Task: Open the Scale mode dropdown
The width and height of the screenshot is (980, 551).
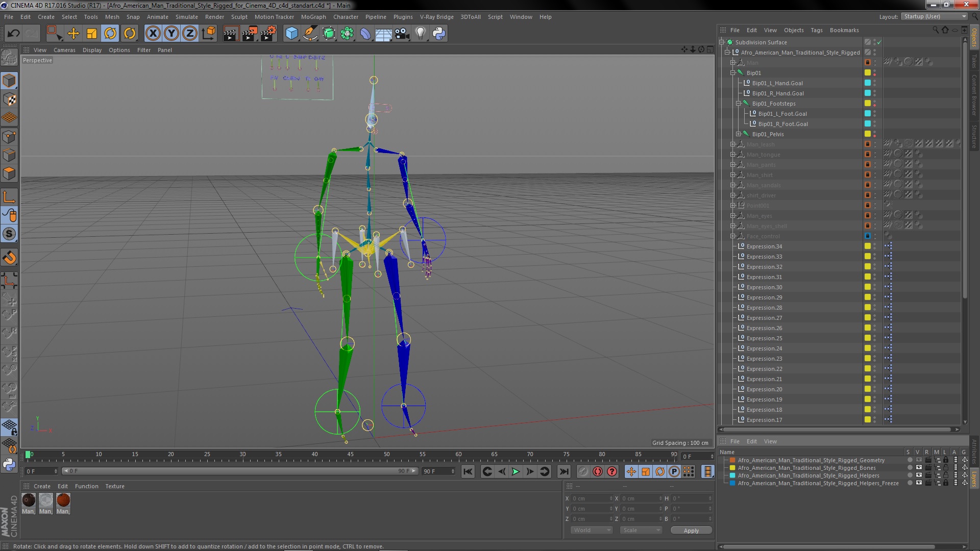Action: pos(641,531)
